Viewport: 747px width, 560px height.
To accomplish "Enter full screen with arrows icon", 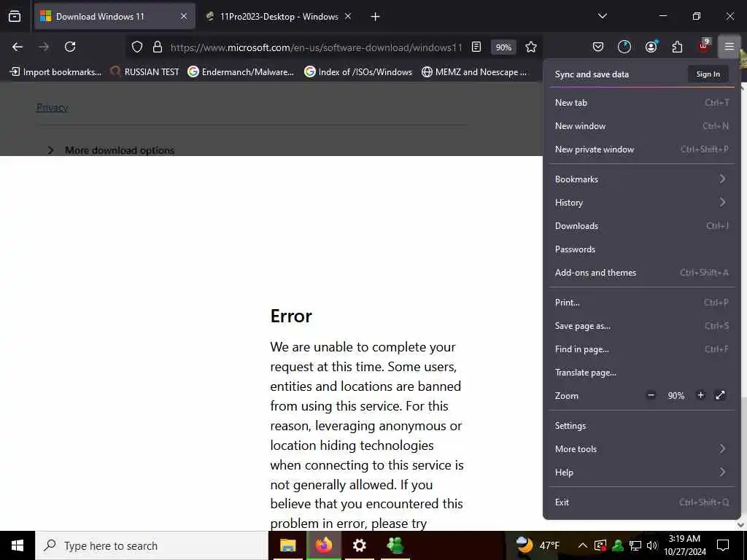I will click(720, 395).
